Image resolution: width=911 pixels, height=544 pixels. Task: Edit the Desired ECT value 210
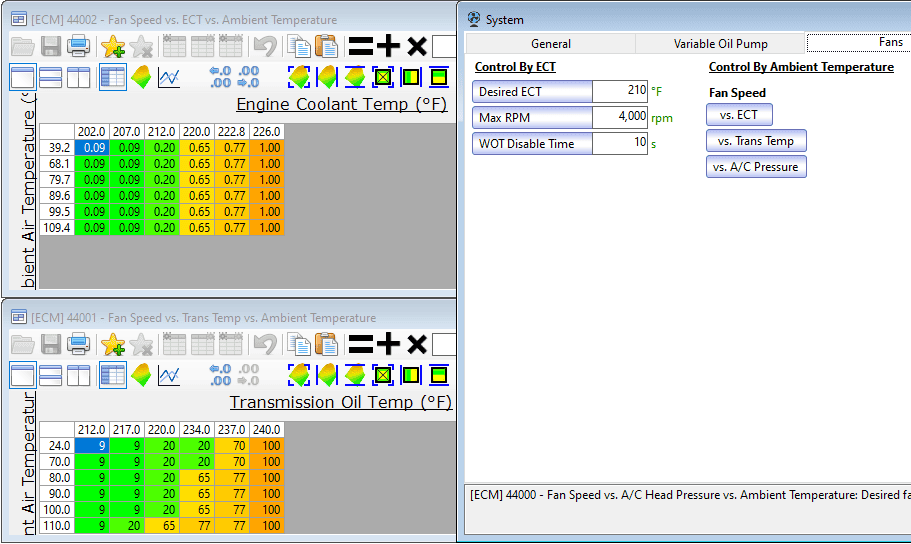point(620,91)
